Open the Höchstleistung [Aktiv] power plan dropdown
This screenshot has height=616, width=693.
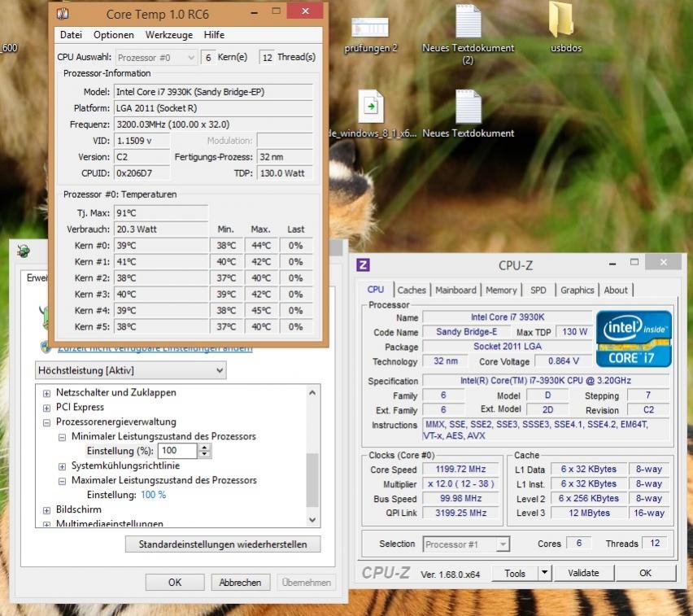point(131,370)
